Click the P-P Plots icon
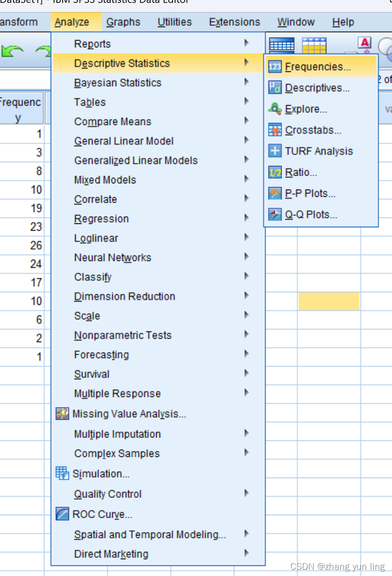 275,193
